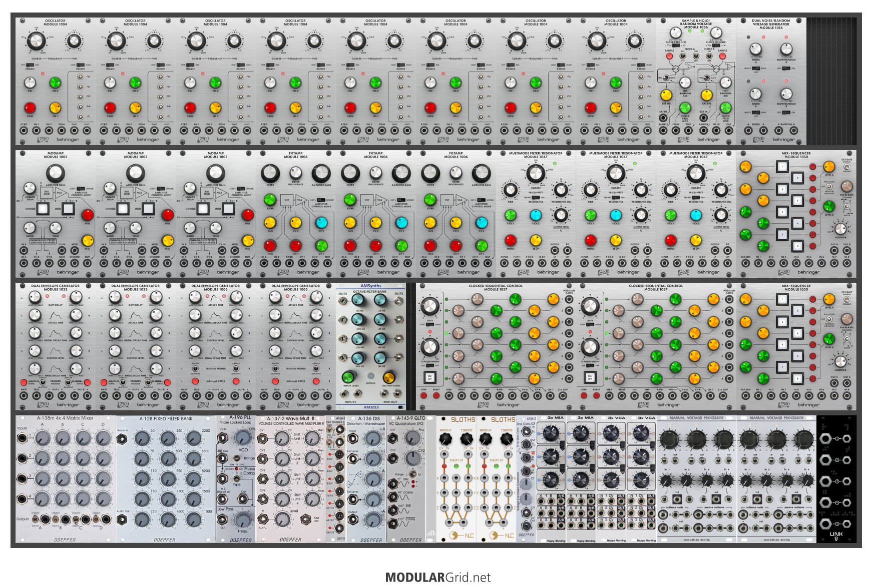Screen dimensions: 877x588
Task: Click the AMSynths brand name on the filter bank
Action: coord(370,286)
